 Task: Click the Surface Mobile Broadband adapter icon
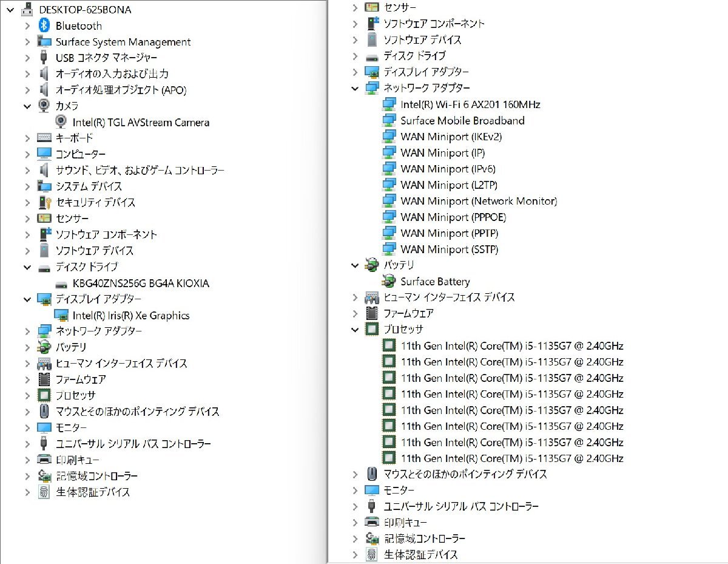(389, 120)
